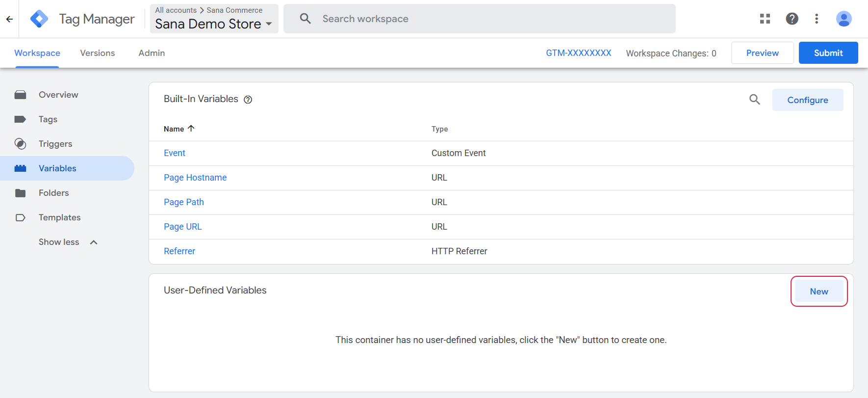
Task: Open the Google apps grid
Action: tap(765, 19)
